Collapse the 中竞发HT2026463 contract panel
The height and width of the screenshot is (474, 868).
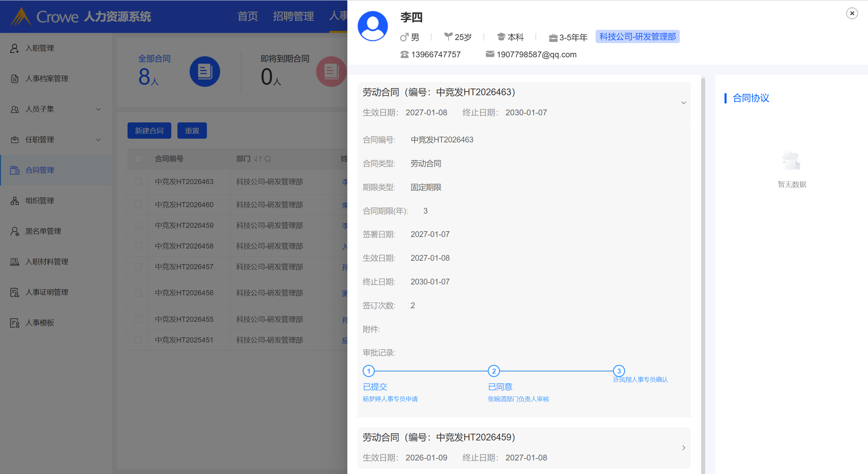683,102
